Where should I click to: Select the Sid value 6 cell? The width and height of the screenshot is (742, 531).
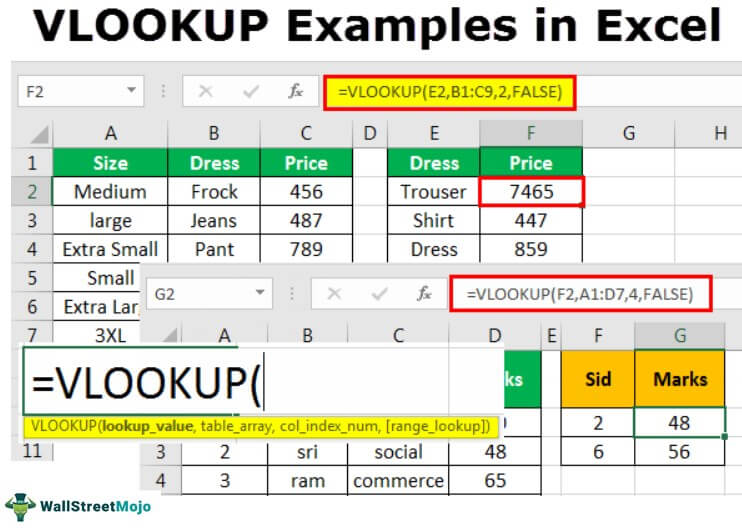(598, 451)
